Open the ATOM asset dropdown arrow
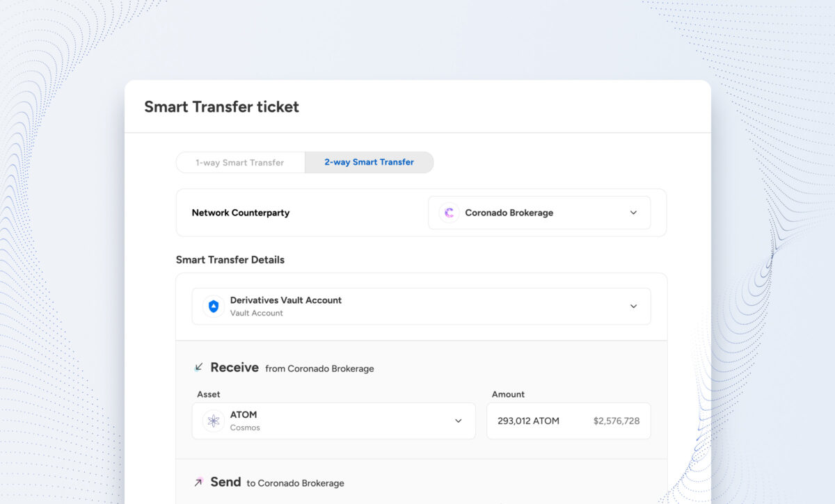The width and height of the screenshot is (835, 504). click(x=459, y=421)
